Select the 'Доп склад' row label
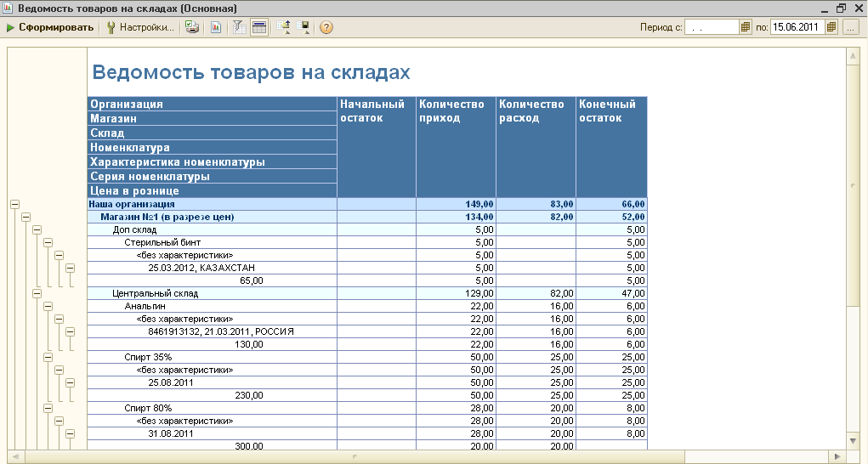This screenshot has height=464, width=868. 134,229
